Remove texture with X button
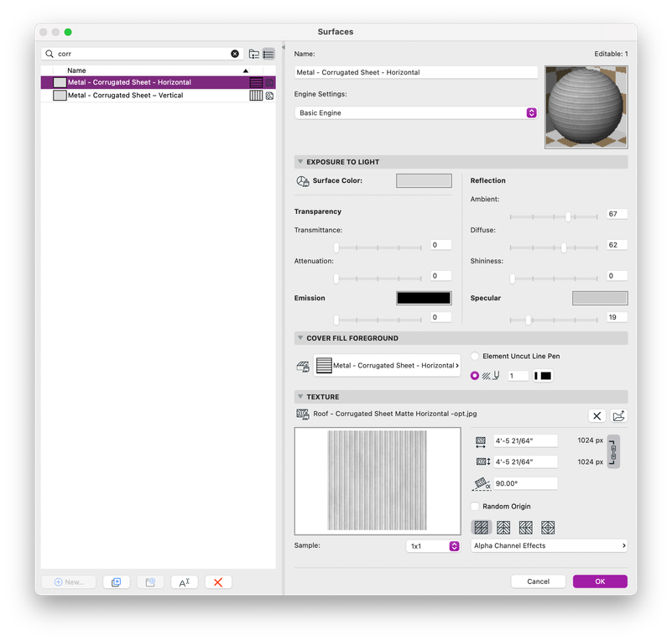 tap(596, 415)
